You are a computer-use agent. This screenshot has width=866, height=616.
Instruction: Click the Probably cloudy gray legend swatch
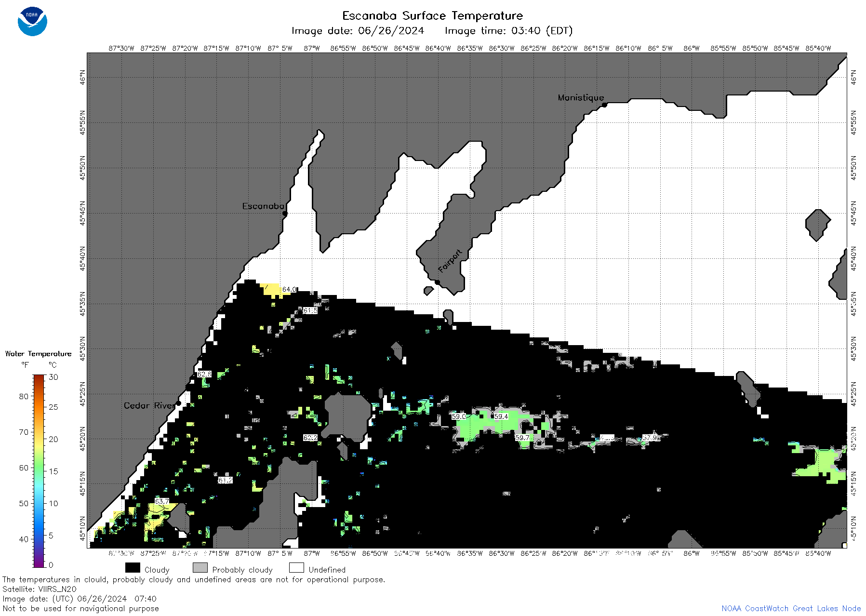[x=200, y=568]
